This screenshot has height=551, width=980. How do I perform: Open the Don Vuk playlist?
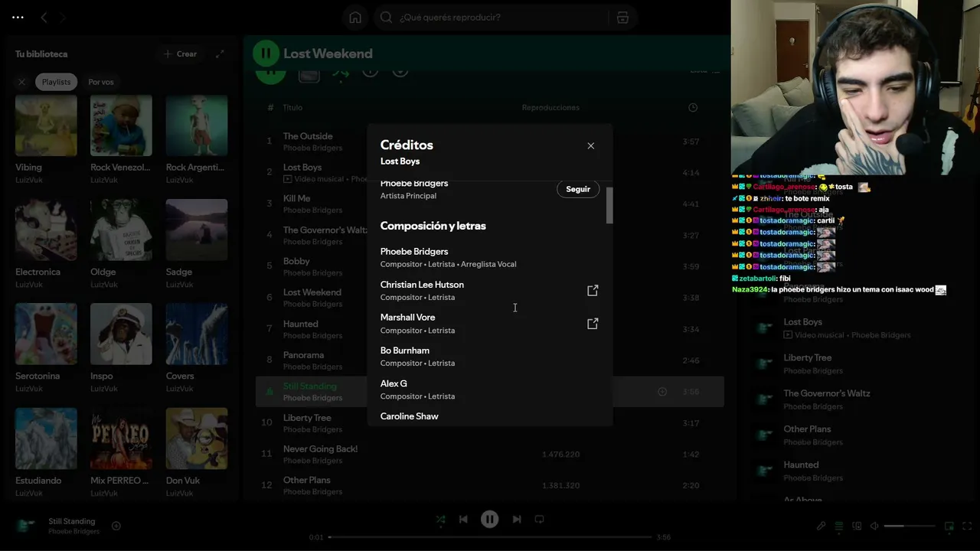pyautogui.click(x=197, y=452)
